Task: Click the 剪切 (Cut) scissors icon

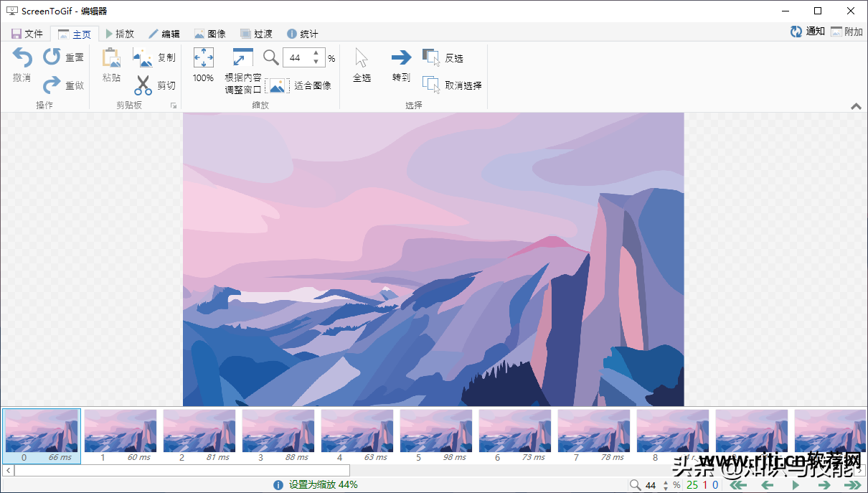Action: click(x=143, y=85)
